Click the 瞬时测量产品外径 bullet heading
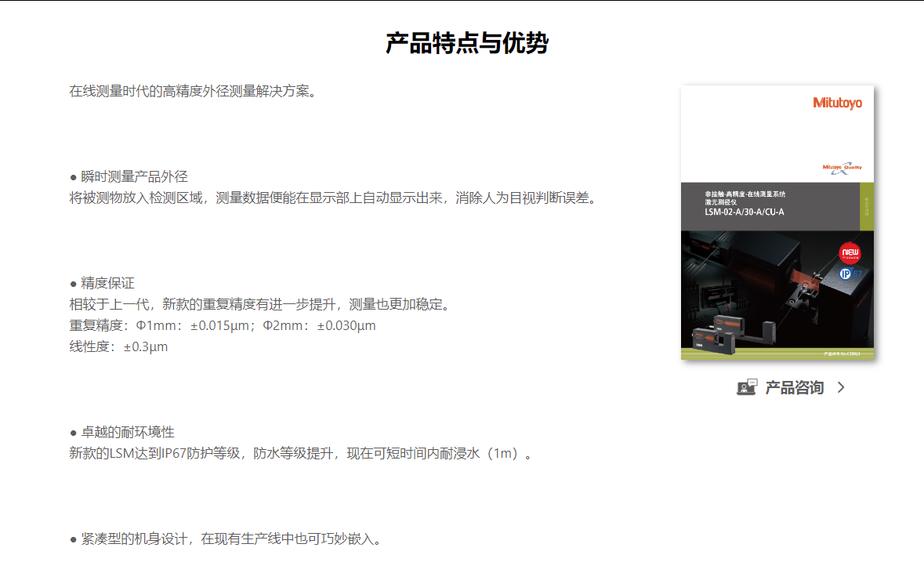This screenshot has width=924, height=573. tap(134, 176)
